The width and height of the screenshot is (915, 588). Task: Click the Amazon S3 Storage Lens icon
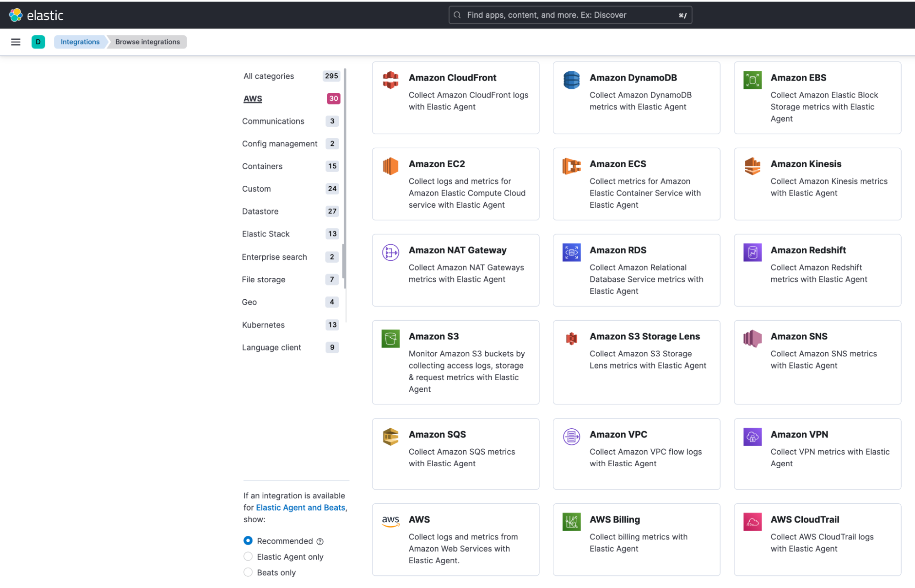[x=571, y=339]
